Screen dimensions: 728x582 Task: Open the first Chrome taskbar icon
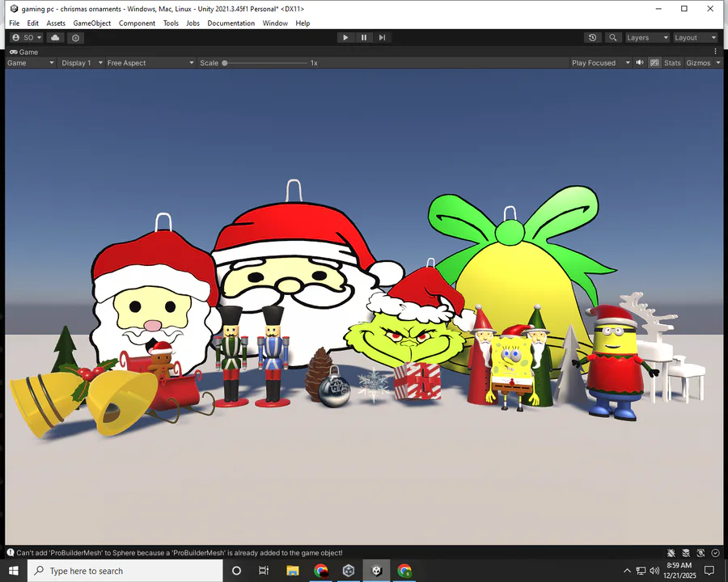coord(321,571)
